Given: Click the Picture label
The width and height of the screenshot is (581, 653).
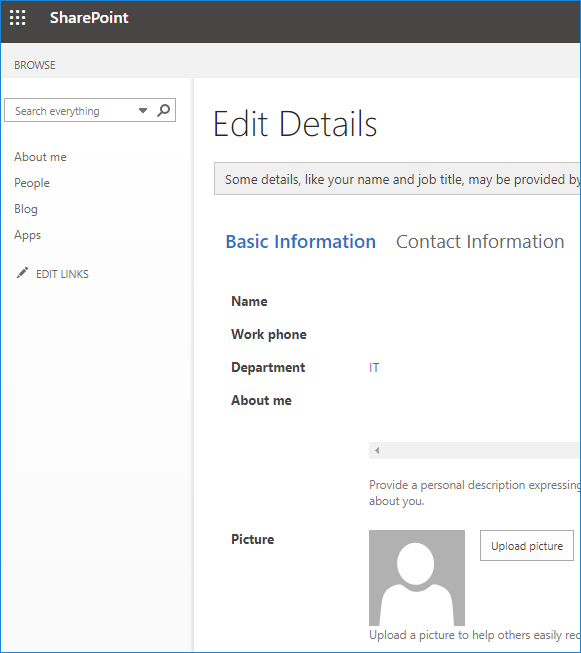Looking at the screenshot, I should click(253, 539).
